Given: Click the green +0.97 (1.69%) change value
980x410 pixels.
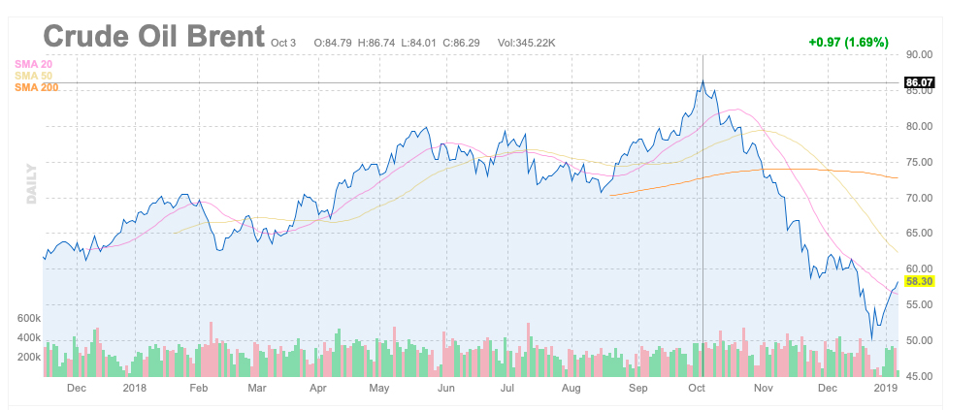Looking at the screenshot, I should [848, 43].
